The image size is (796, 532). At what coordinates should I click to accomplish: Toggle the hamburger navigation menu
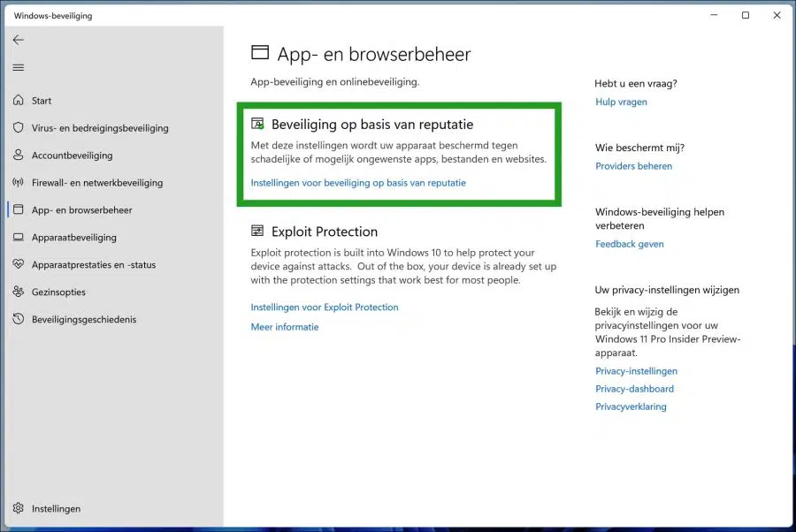point(19,67)
